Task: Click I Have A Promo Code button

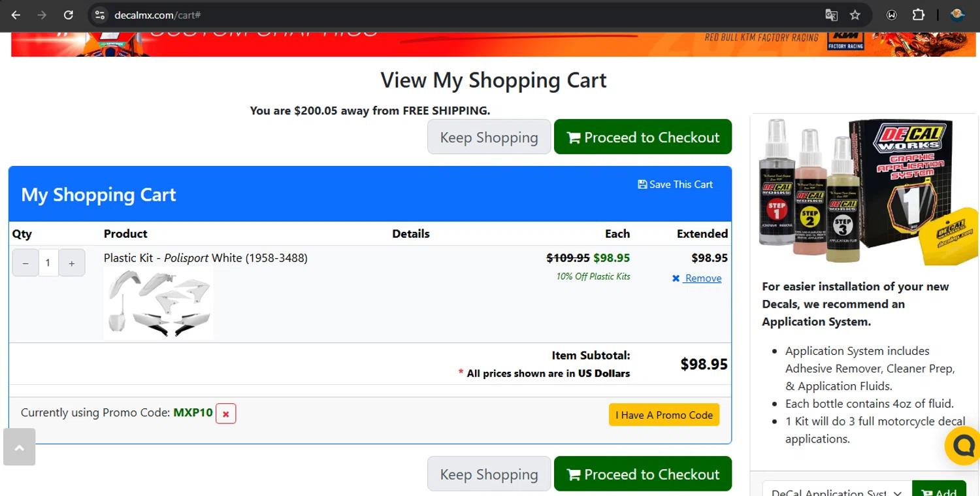Action: pyautogui.click(x=664, y=415)
